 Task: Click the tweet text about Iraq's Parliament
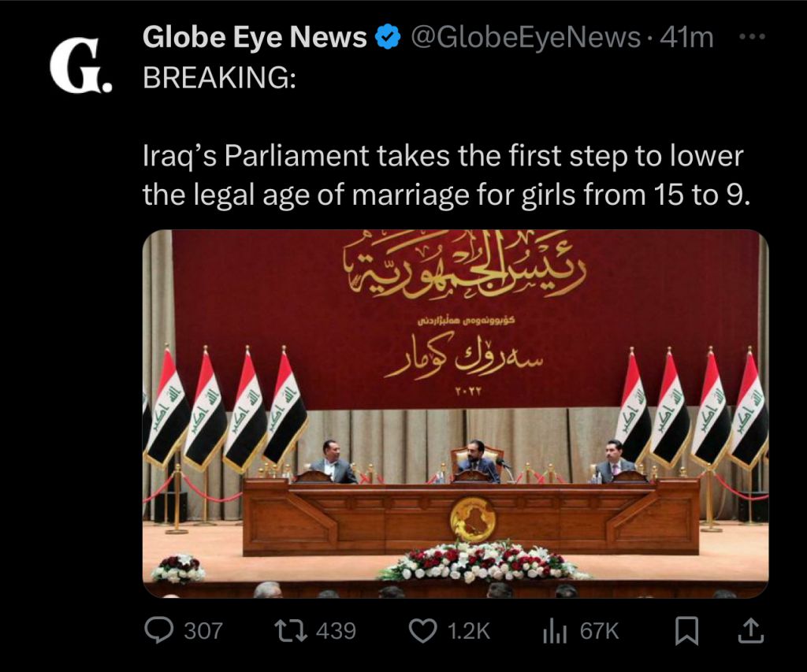(444, 175)
